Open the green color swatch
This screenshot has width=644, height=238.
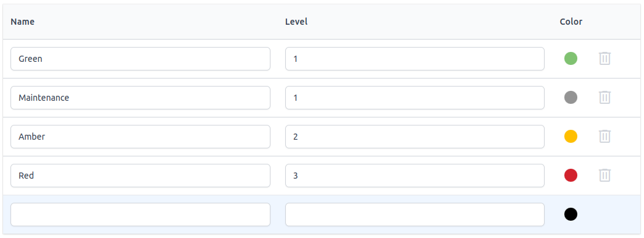[571, 58]
